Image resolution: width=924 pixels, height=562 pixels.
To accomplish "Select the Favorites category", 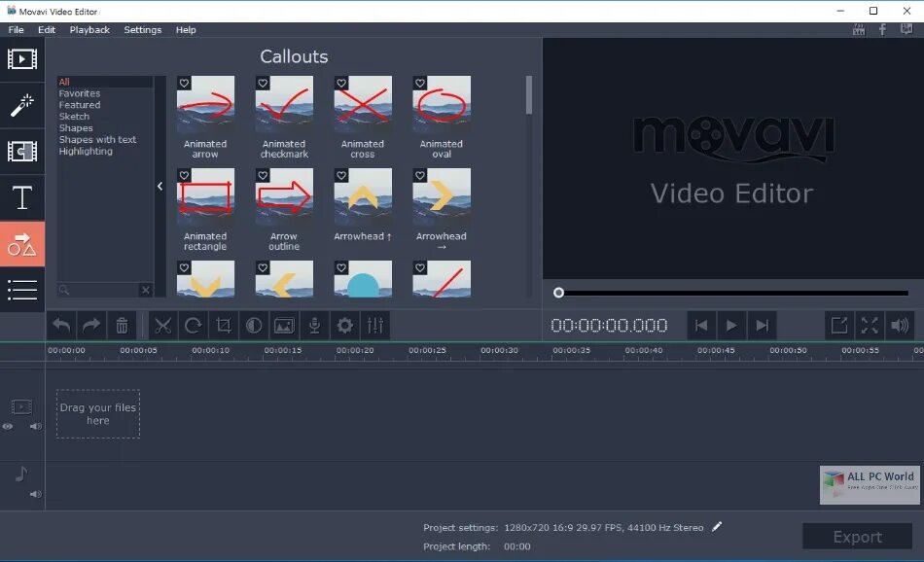I will pos(80,93).
